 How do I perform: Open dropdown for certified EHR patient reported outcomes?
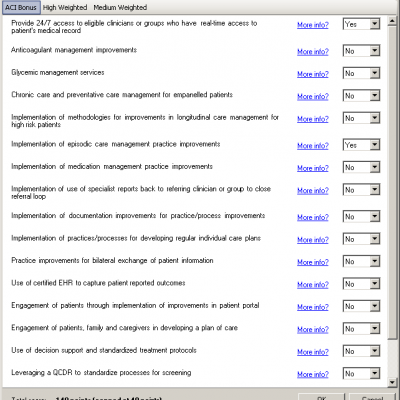click(362, 284)
